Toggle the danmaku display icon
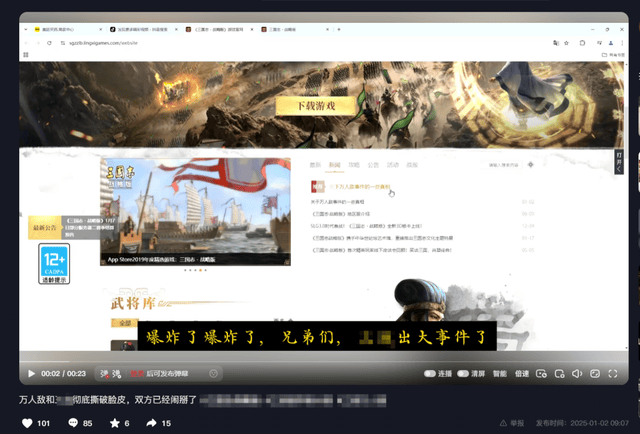This screenshot has width=640, height=434. click(x=104, y=374)
